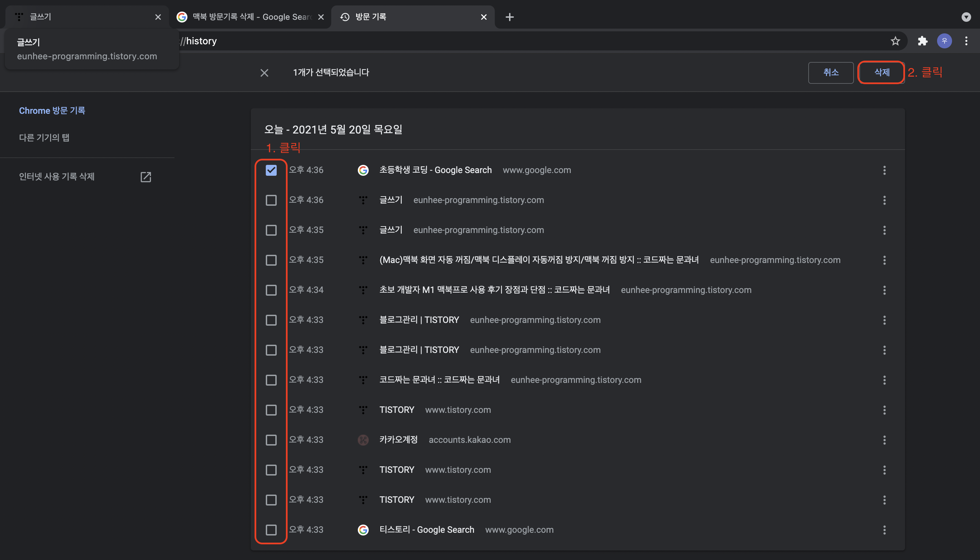Open the tab search dropdown arrow

pyautogui.click(x=966, y=17)
